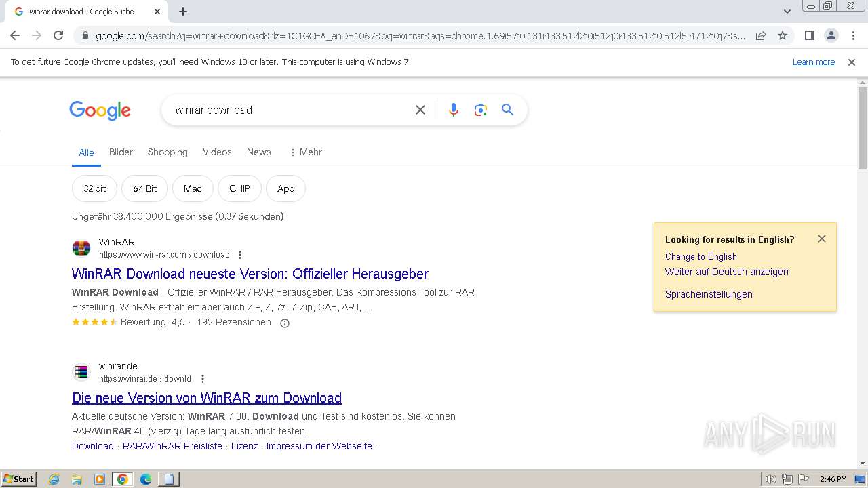
Task: Close the winrar download tab
Action: point(157,12)
